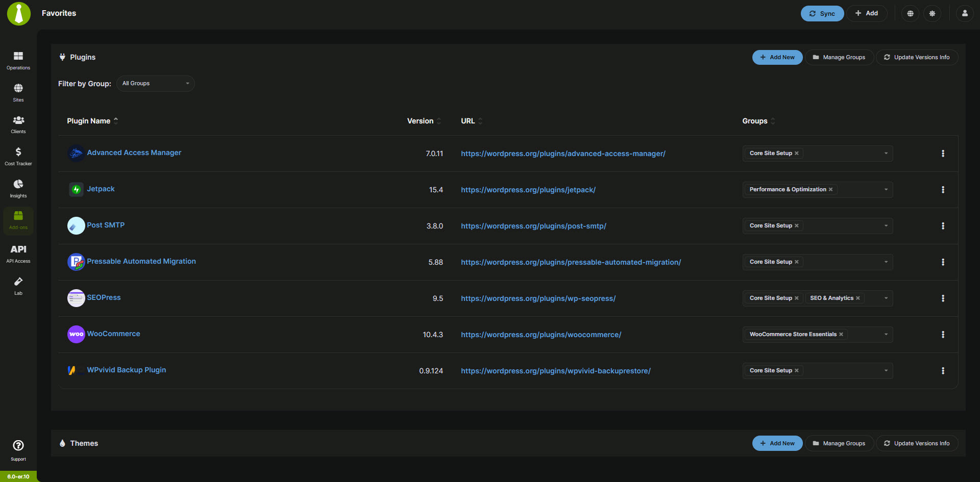Sort table by Groups column

(758, 121)
